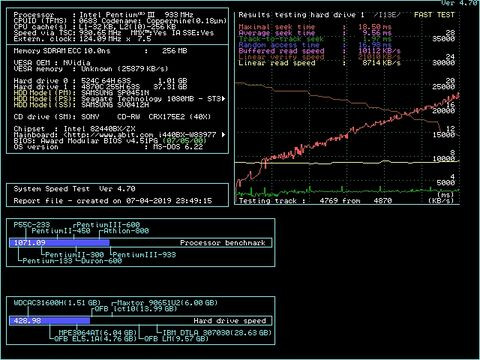Click the QFB LM(9.57 GB) drive label
The height and width of the screenshot is (360, 480).
pyautogui.click(x=176, y=339)
